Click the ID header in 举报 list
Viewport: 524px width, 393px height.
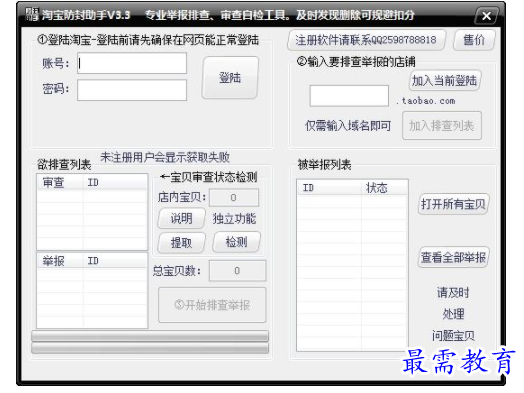[115, 261]
